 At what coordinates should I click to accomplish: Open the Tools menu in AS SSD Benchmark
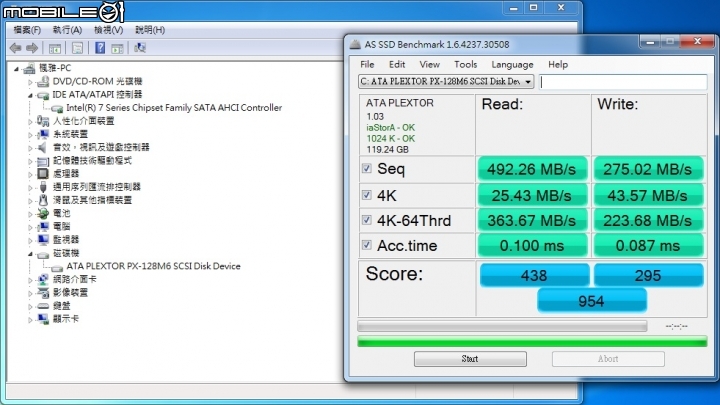coord(466,64)
